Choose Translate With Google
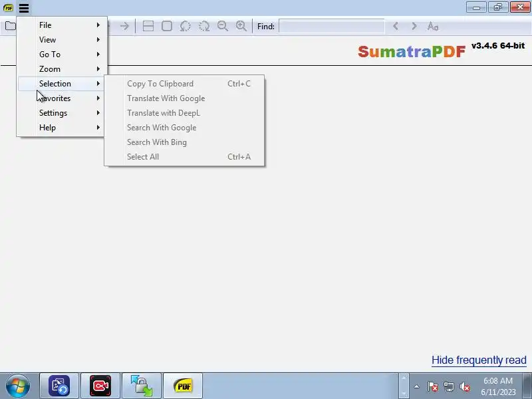 [x=184, y=98]
